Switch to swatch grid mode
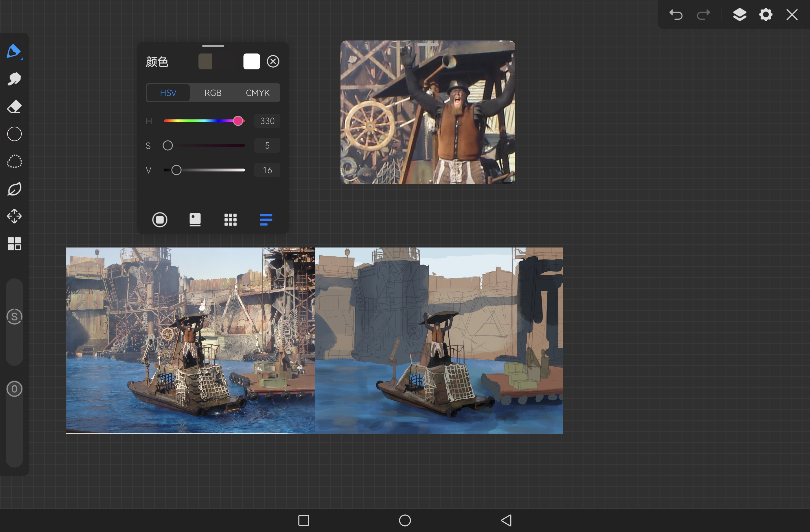810x532 pixels. 230,220
